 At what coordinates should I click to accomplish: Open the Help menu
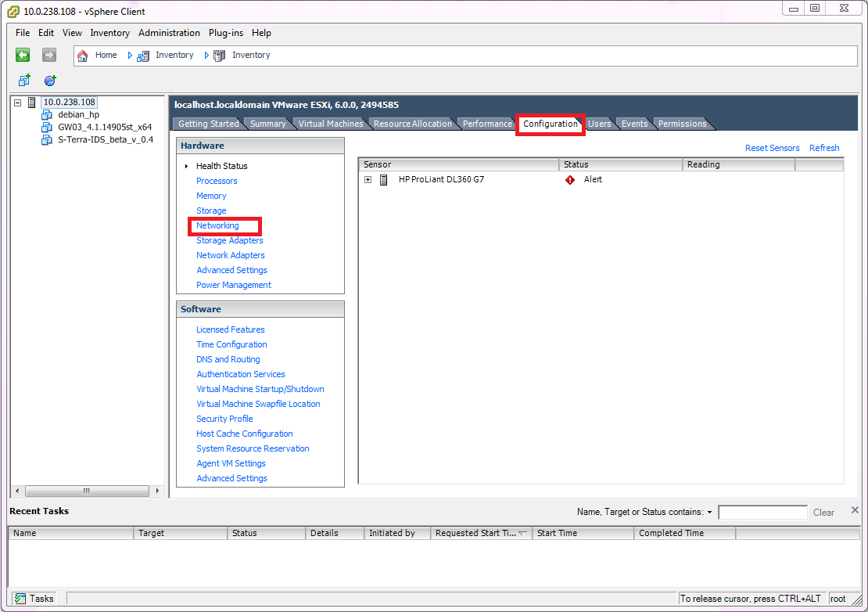[x=261, y=33]
